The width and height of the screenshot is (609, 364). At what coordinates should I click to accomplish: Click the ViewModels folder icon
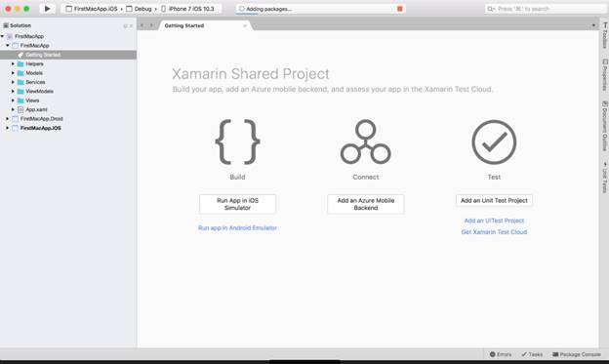[20, 92]
